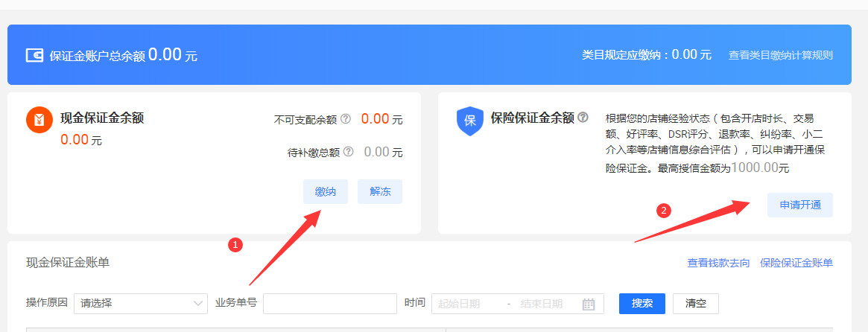Open the 查看钱款去向 link
The image size is (868, 332).
click(718, 263)
